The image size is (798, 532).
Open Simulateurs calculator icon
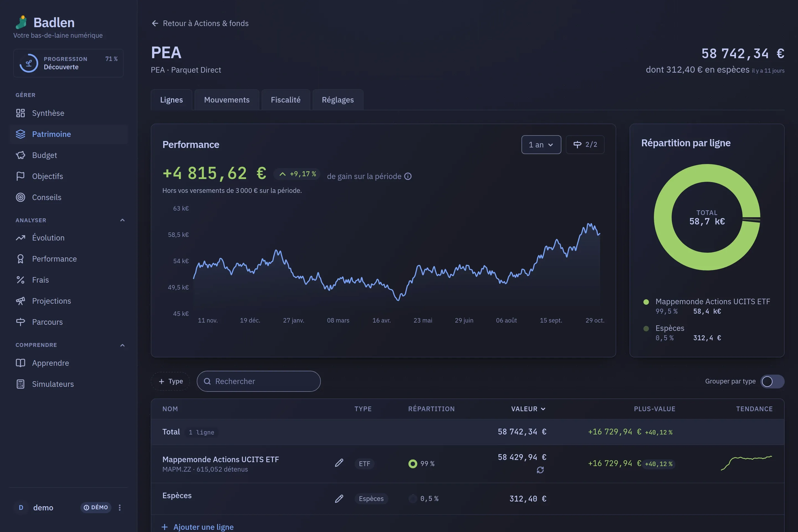coord(20,384)
